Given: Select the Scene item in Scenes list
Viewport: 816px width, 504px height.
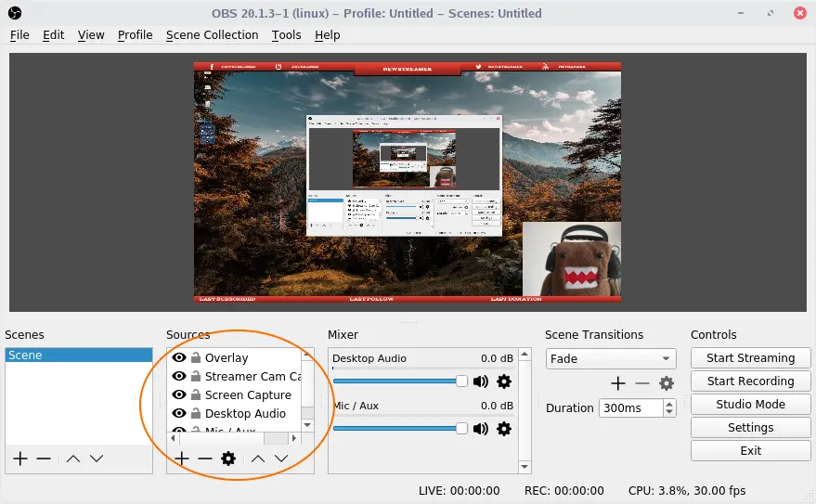Looking at the screenshot, I should [79, 355].
